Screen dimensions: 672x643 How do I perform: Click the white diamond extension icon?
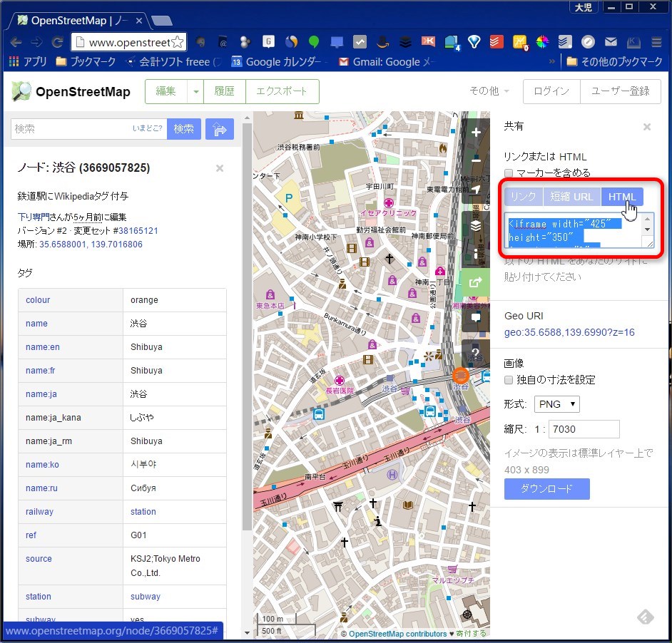pyautogui.click(x=474, y=42)
